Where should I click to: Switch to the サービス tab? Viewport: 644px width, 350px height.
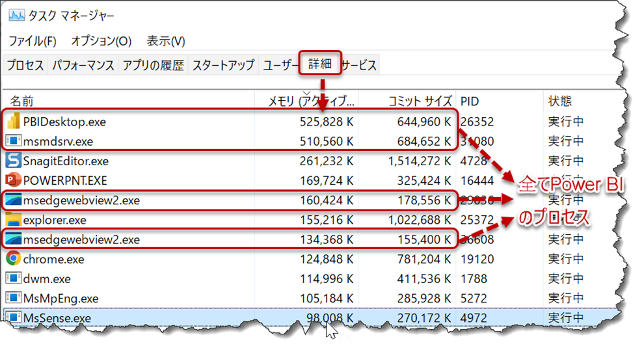359,65
